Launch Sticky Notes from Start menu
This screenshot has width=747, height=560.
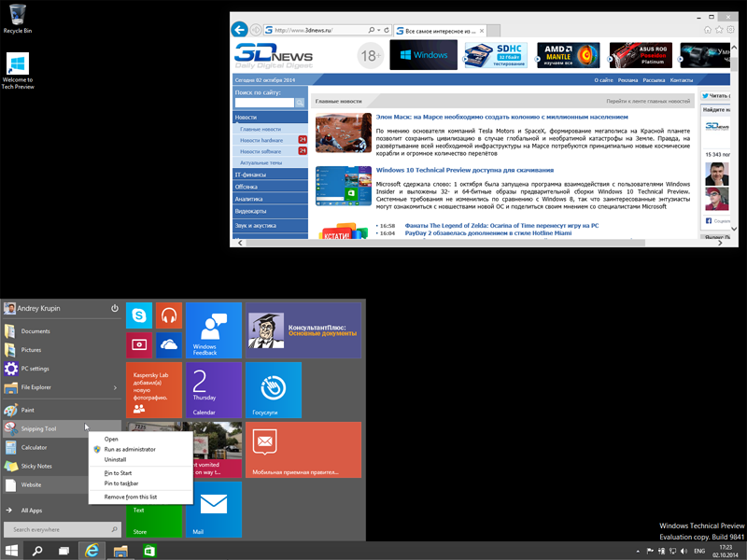pos(45,466)
